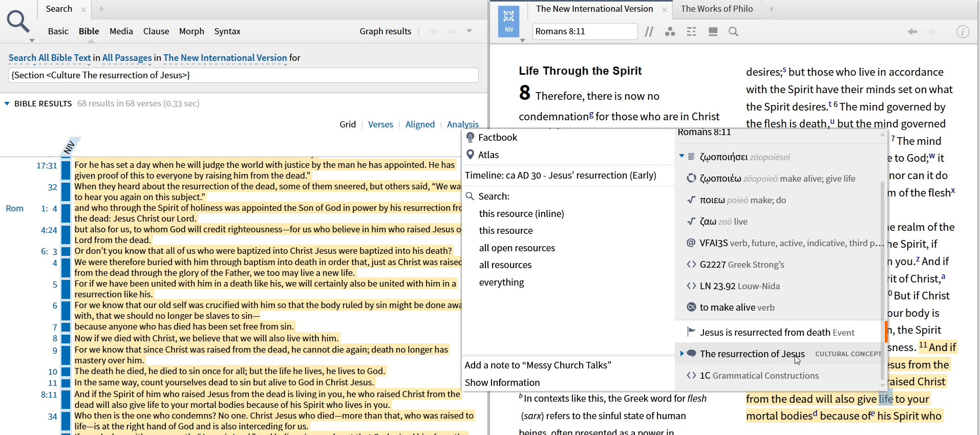Go back in NIV panel history
Image resolution: width=980 pixels, height=435 pixels.
click(912, 32)
